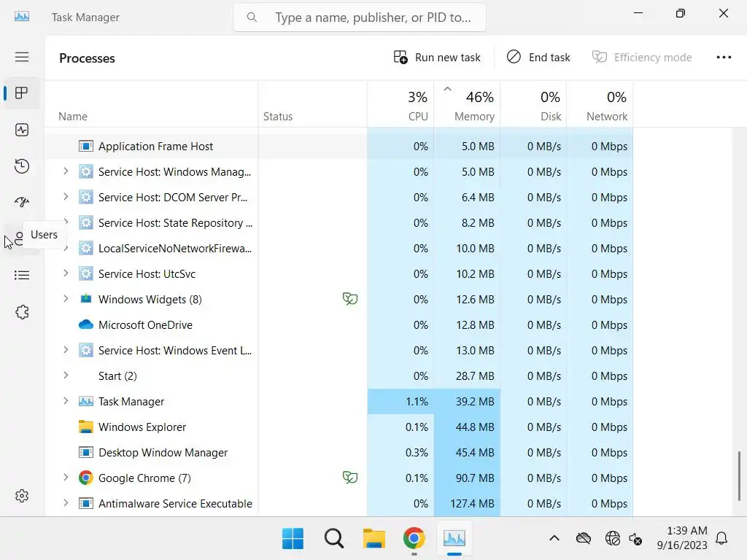Open the more options ellipsis menu

point(724,57)
